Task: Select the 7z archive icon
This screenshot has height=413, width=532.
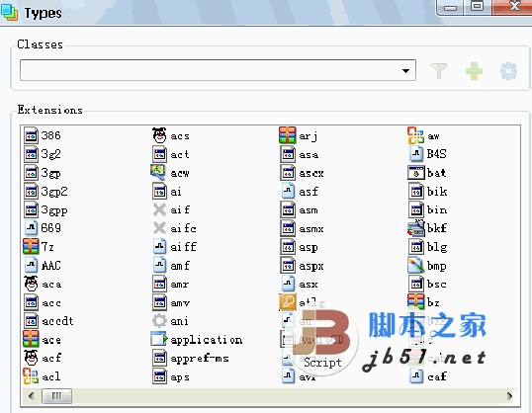Action: (31, 246)
